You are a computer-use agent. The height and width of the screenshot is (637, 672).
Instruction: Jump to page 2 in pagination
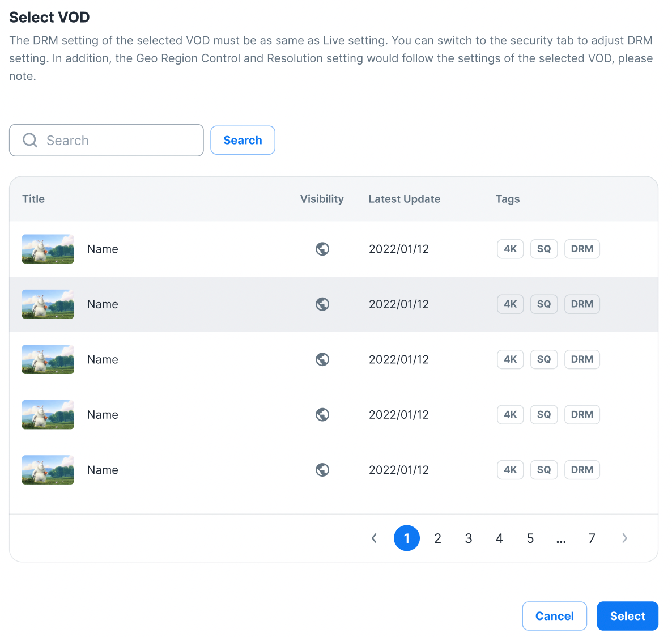point(437,538)
